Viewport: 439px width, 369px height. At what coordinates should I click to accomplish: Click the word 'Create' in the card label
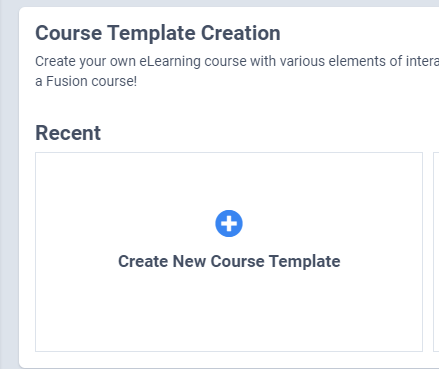click(143, 261)
